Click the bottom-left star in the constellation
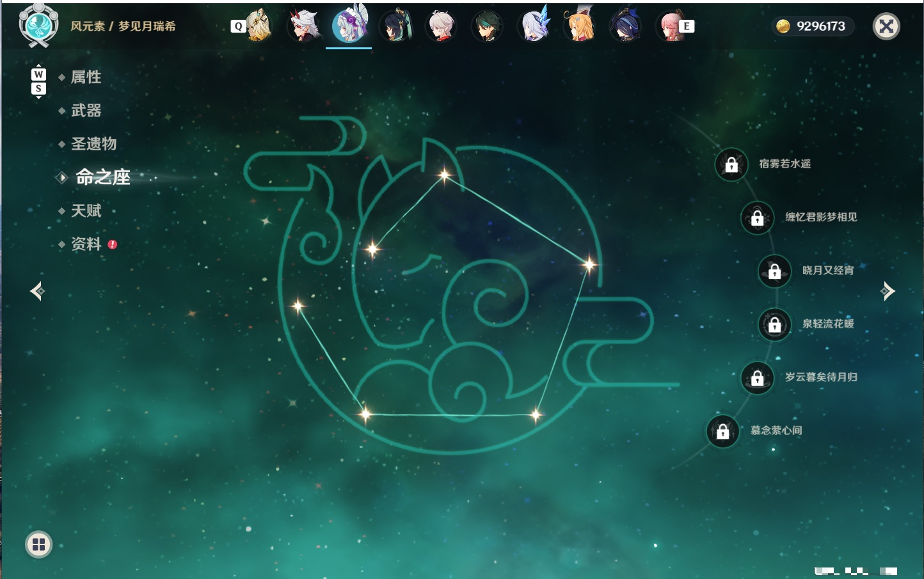 coord(365,415)
